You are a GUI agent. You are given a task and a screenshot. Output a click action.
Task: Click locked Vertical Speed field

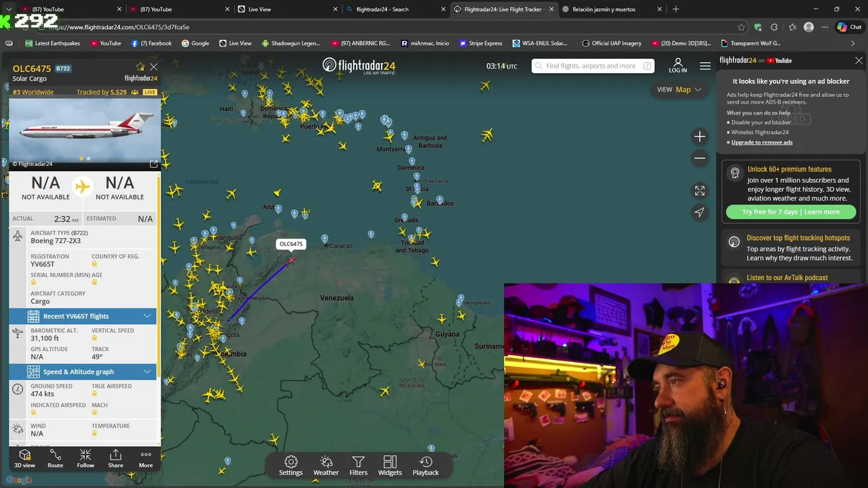click(95, 338)
